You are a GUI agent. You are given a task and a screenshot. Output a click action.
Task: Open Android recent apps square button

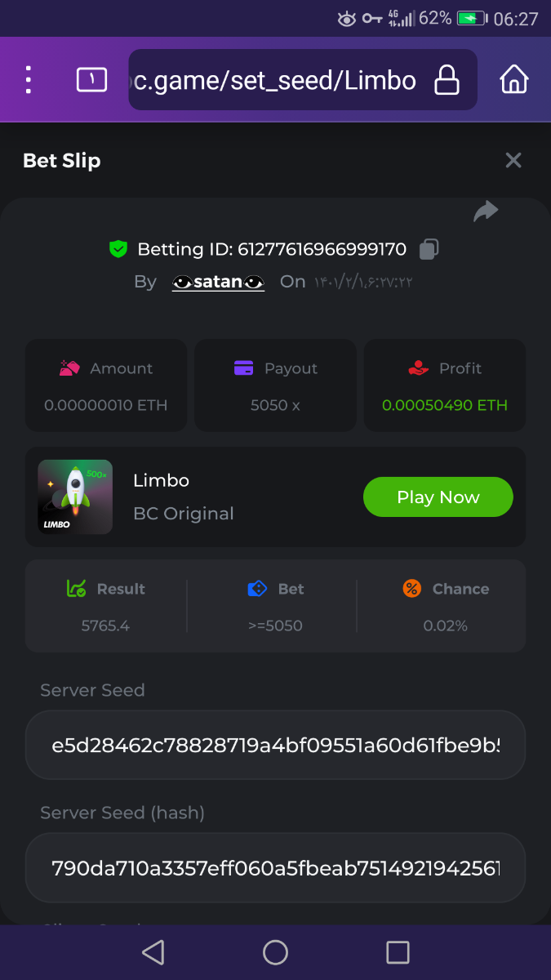(x=398, y=952)
